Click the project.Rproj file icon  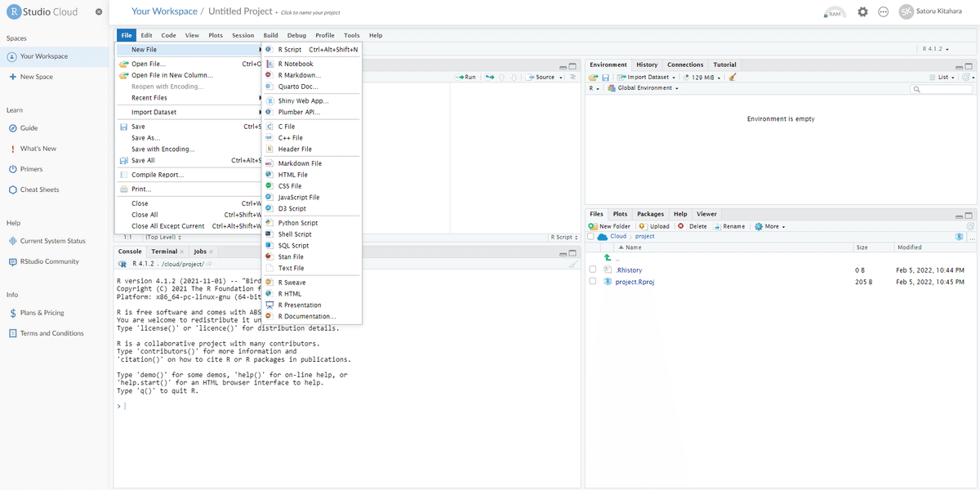coord(608,281)
